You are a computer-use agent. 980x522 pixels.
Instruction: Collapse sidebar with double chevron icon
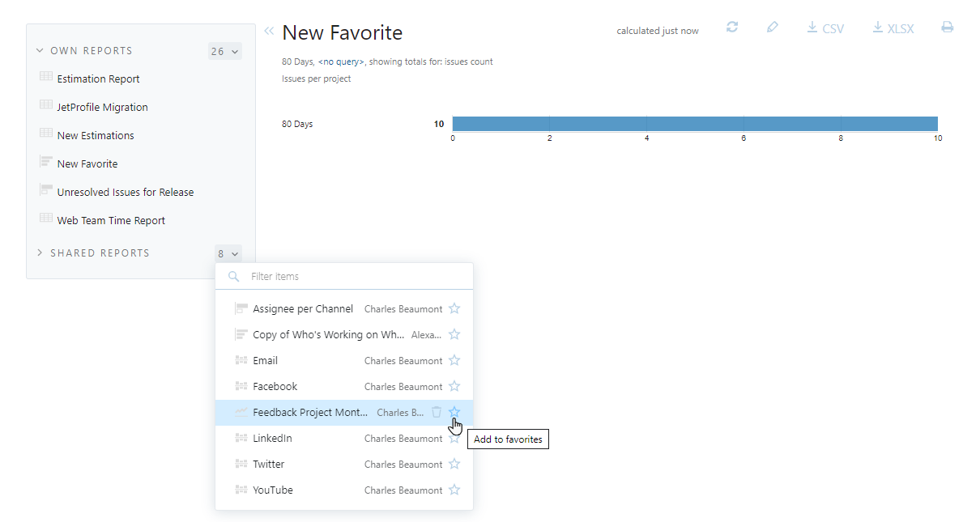pyautogui.click(x=269, y=31)
